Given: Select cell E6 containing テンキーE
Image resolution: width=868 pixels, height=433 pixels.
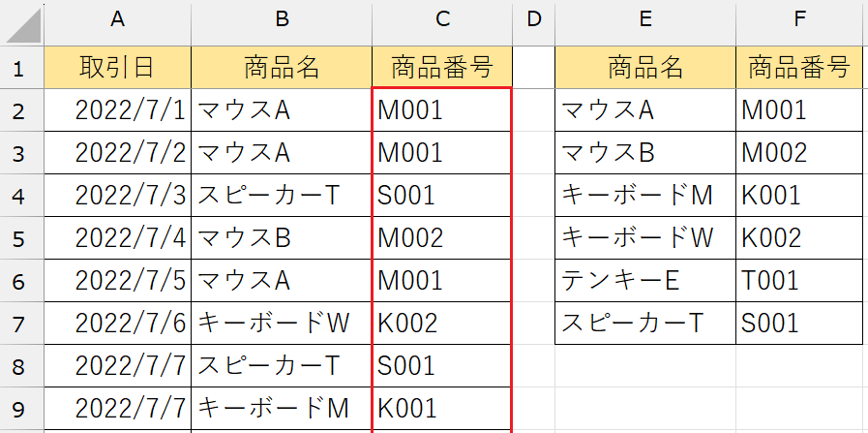Looking at the screenshot, I should (x=644, y=280).
